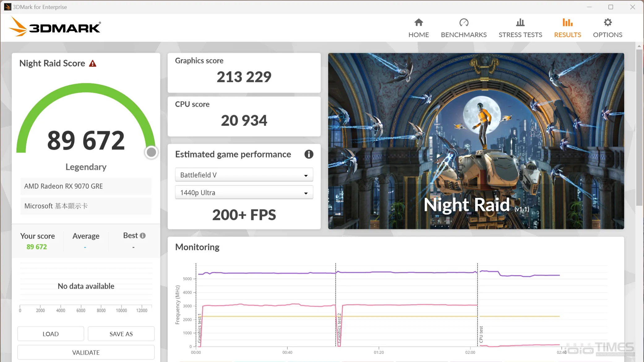This screenshot has height=362, width=644.
Task: Click the Graphics test 2 marker line
Action: (x=336, y=305)
